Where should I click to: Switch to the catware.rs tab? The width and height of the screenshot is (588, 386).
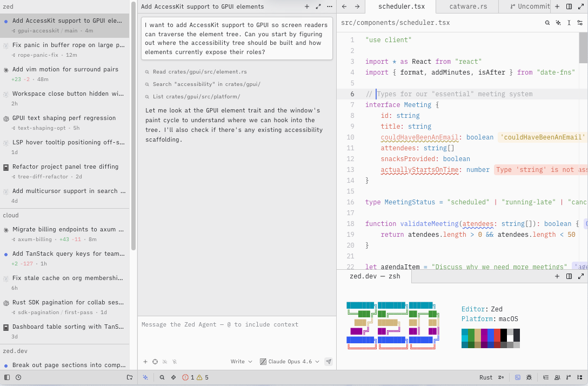(x=468, y=6)
